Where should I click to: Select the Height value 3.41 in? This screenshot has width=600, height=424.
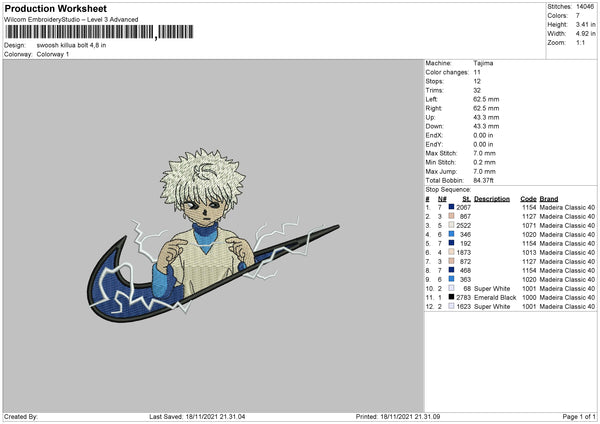click(585, 24)
